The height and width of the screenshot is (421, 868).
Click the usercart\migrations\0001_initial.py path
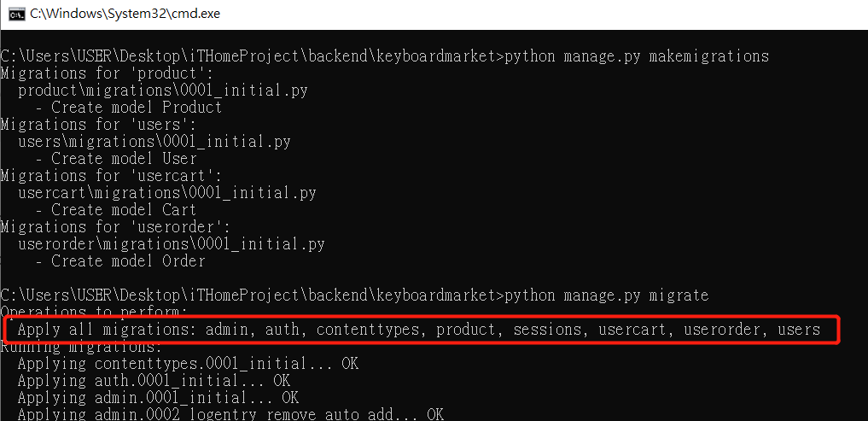(x=167, y=193)
